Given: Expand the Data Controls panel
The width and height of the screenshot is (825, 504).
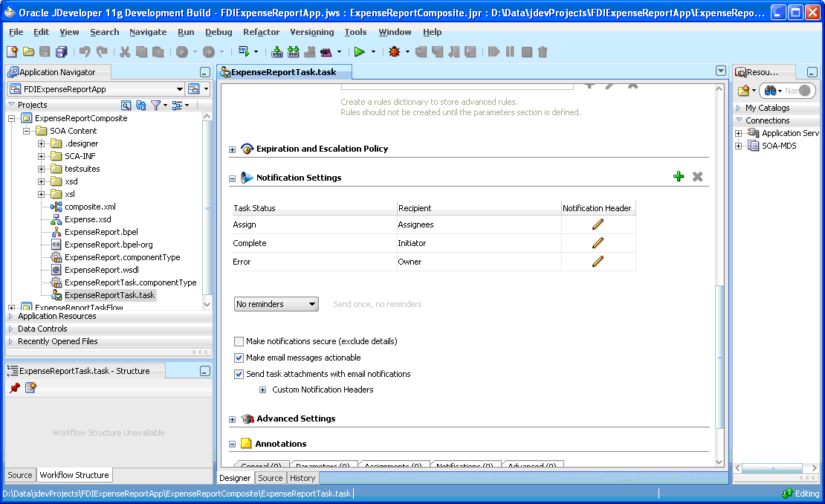Looking at the screenshot, I should click(x=10, y=329).
